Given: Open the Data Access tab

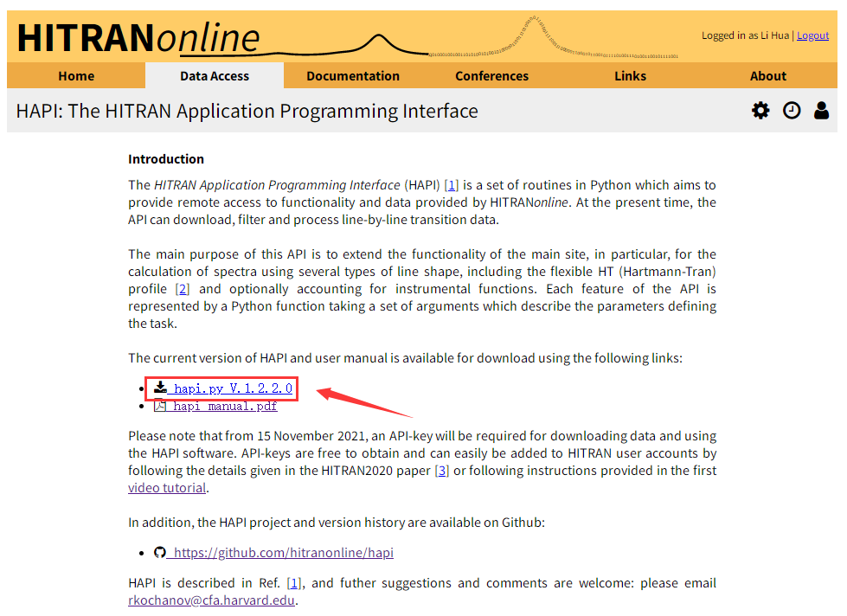Looking at the screenshot, I should click(214, 75).
